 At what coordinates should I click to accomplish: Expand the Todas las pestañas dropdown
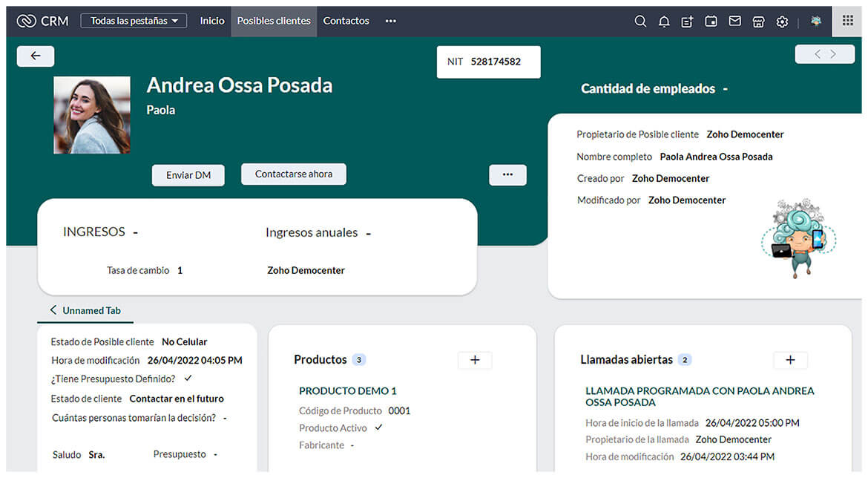click(134, 21)
